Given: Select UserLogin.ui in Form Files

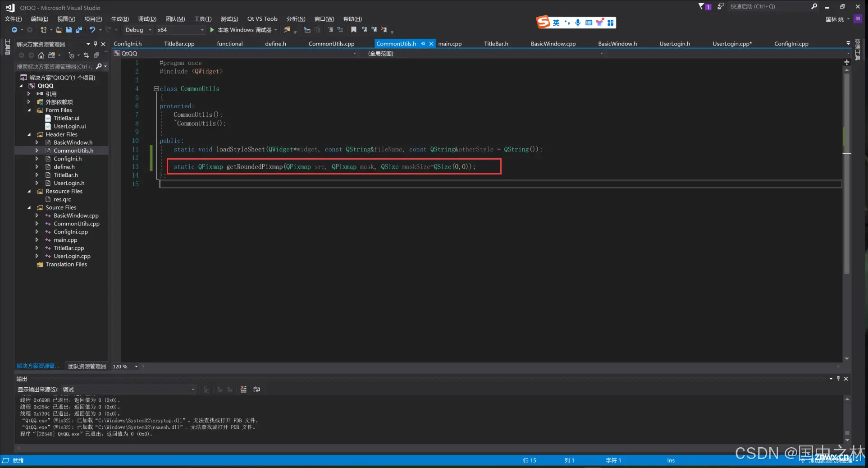Looking at the screenshot, I should coord(69,126).
